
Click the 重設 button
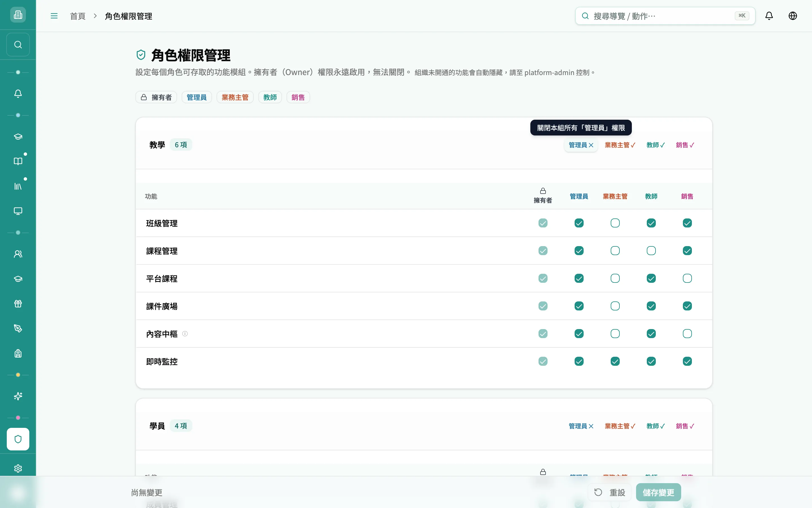609,492
